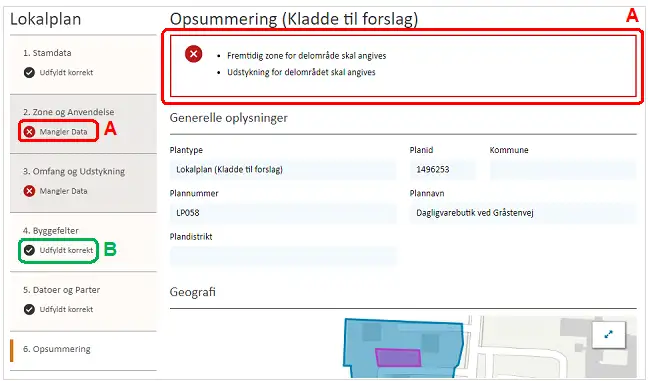The height and width of the screenshot is (381, 648).
Task: Open step 5. Datoer og Parter
Action: 83,301
